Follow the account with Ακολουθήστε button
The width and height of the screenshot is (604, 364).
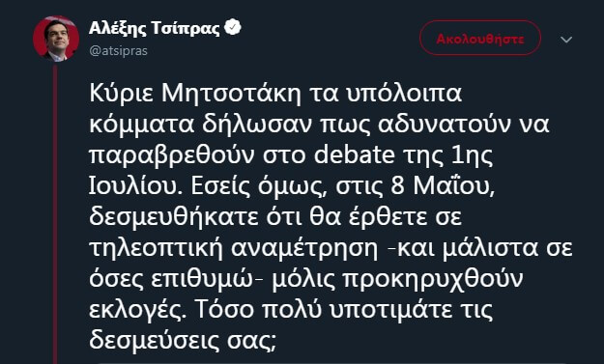[x=480, y=38]
